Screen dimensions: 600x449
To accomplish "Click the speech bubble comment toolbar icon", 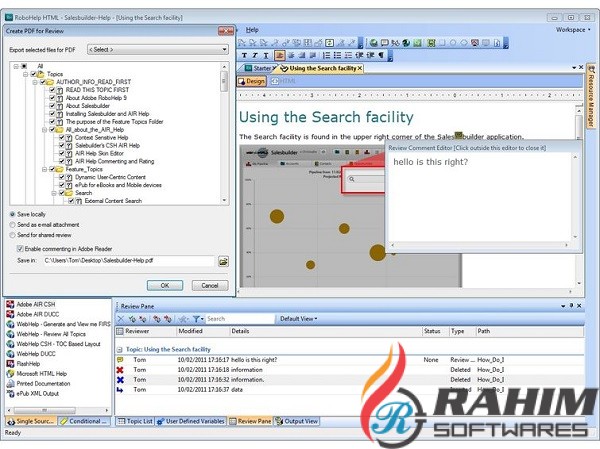I will pos(385,43).
